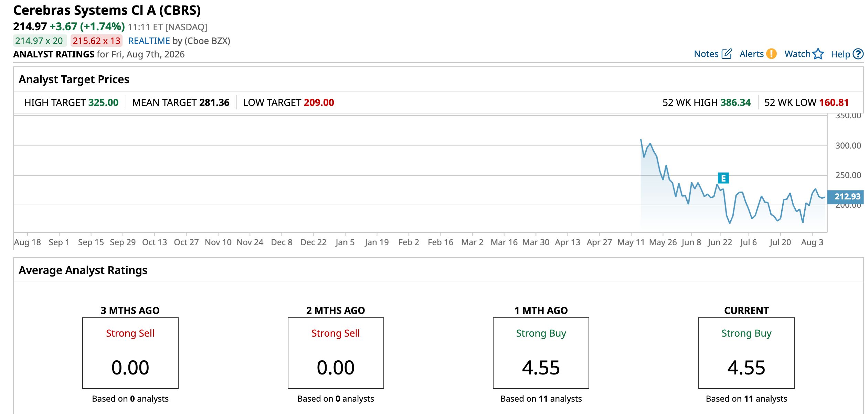Click the last price 214.97 in header

tap(30, 26)
